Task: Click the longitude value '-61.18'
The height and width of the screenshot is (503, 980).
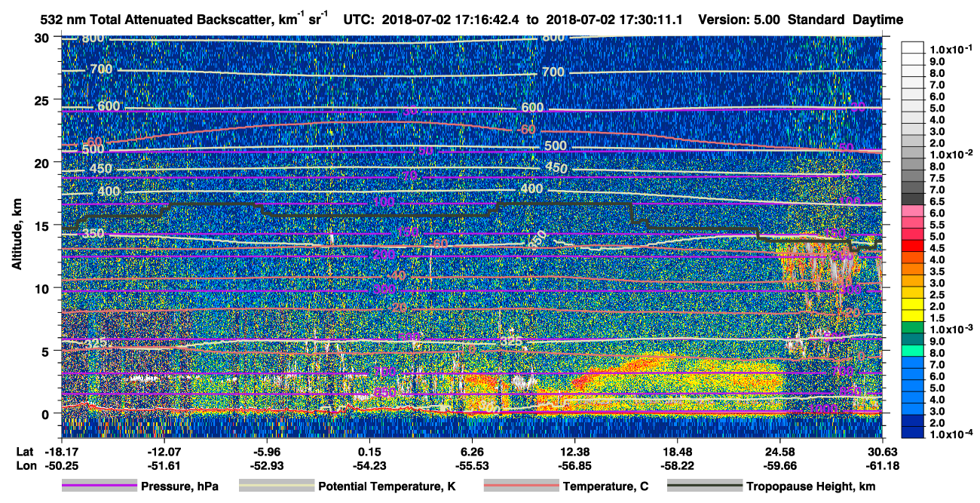Action: [883, 465]
